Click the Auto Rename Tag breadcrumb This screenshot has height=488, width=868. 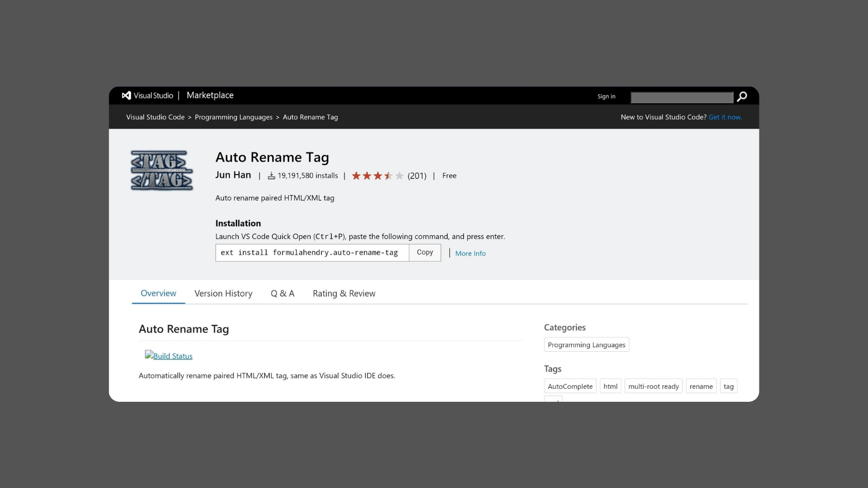[x=310, y=117]
